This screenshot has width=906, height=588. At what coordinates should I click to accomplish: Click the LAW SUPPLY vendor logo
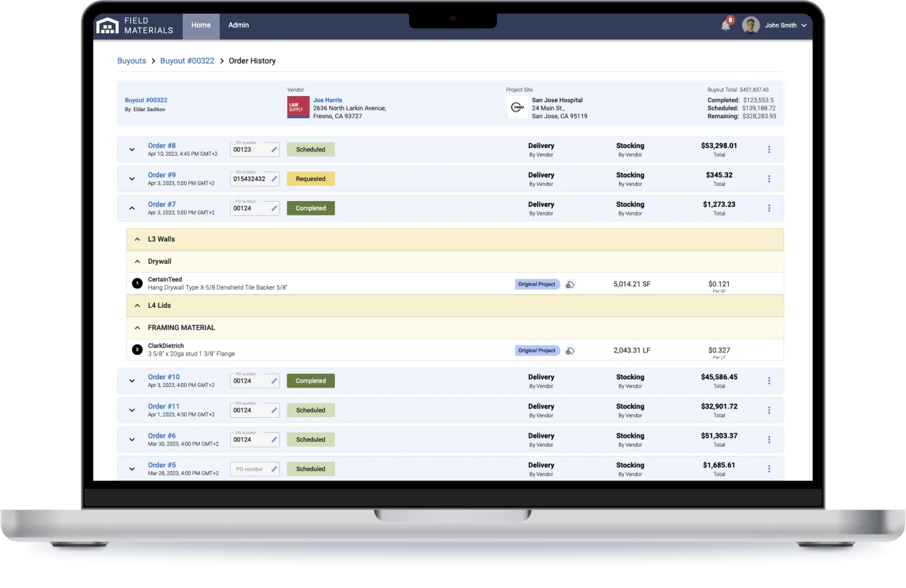pyautogui.click(x=298, y=107)
